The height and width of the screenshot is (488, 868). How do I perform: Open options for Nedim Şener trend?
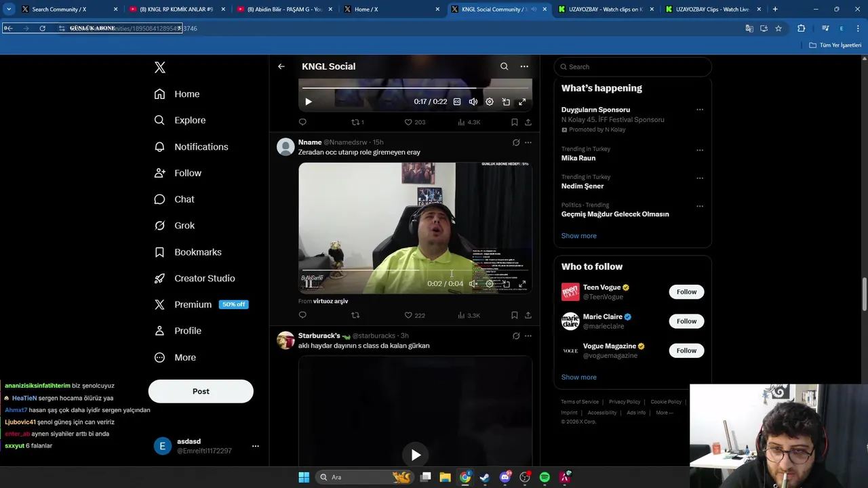[700, 178]
